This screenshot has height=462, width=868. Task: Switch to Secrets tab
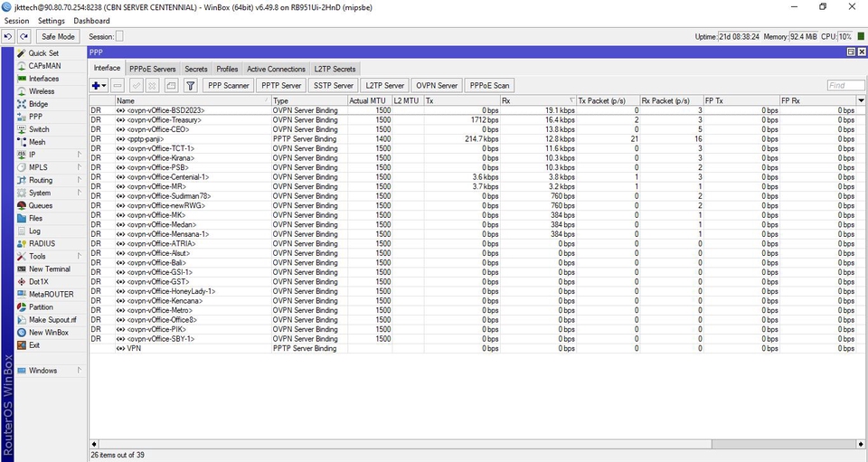[x=196, y=69]
